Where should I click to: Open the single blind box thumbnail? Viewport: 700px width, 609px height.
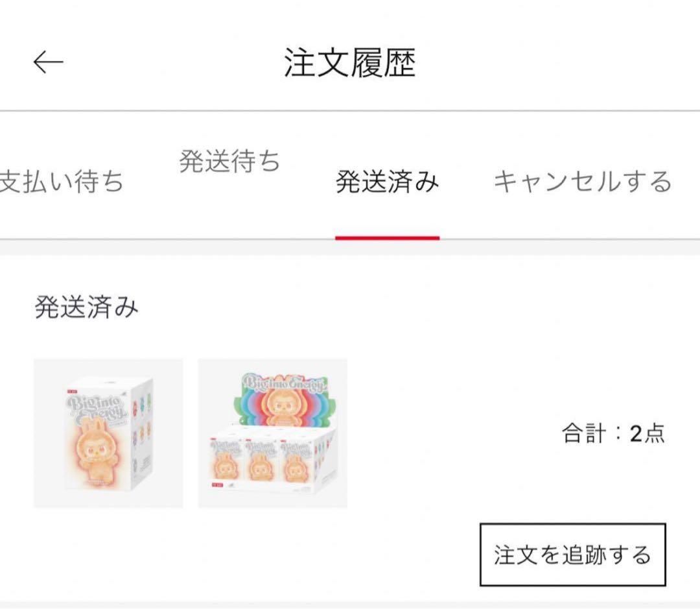coord(108,433)
